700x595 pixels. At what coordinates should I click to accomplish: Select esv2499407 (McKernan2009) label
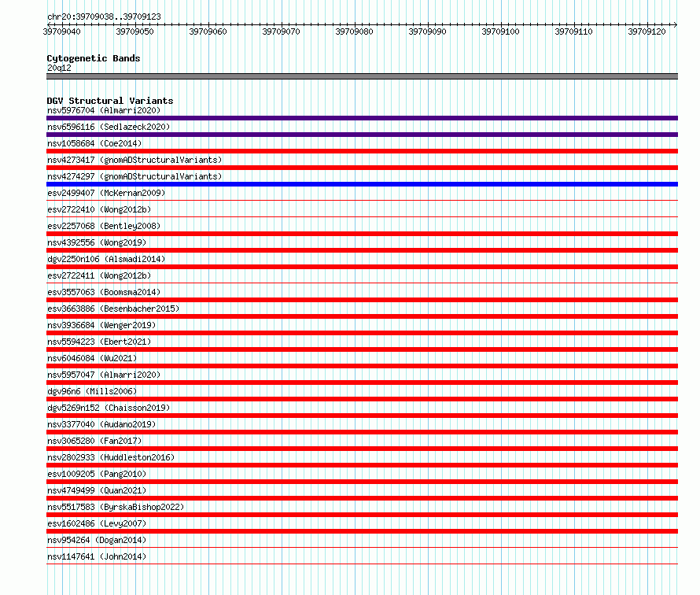(106, 193)
